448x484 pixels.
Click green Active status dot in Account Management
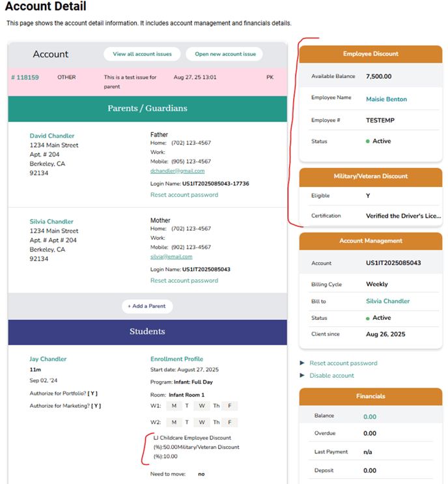click(x=368, y=318)
